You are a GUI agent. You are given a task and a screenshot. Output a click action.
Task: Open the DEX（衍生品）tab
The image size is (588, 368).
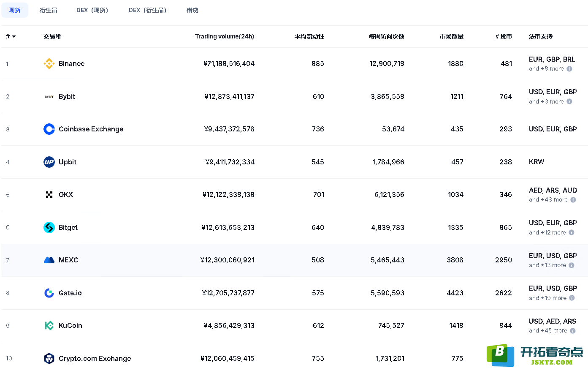[x=147, y=10]
